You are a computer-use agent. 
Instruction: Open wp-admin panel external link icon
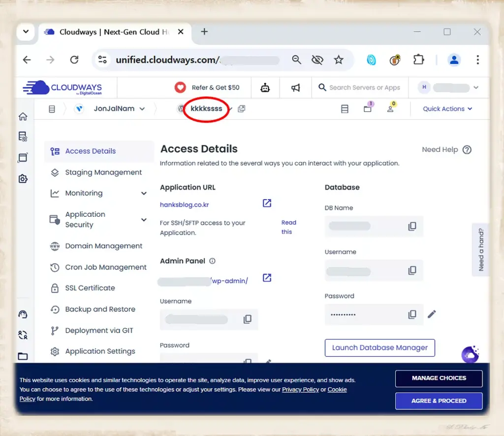[x=267, y=278]
